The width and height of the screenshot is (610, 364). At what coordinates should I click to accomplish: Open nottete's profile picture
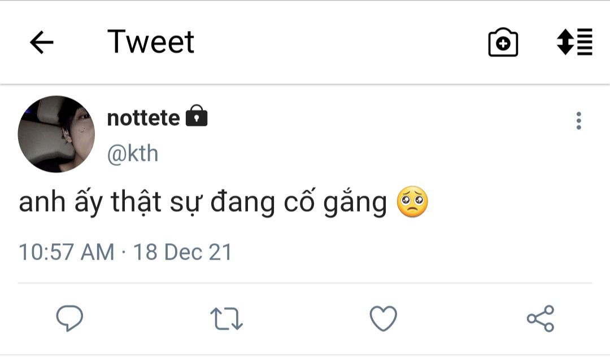56,134
